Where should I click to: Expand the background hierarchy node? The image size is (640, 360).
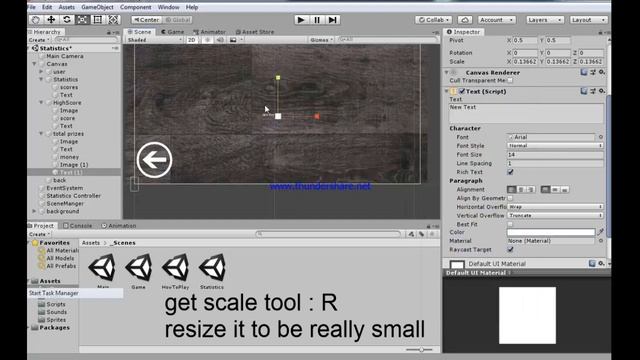click(34, 211)
